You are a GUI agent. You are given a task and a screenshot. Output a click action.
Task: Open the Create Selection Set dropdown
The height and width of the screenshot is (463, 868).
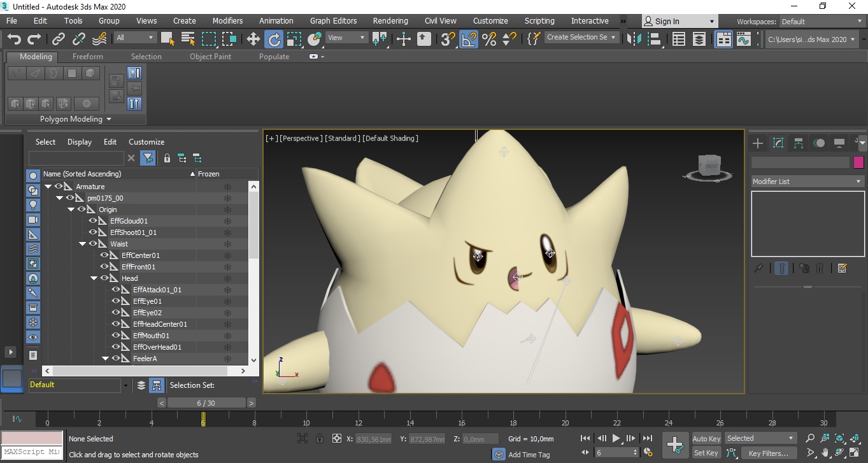(581, 38)
